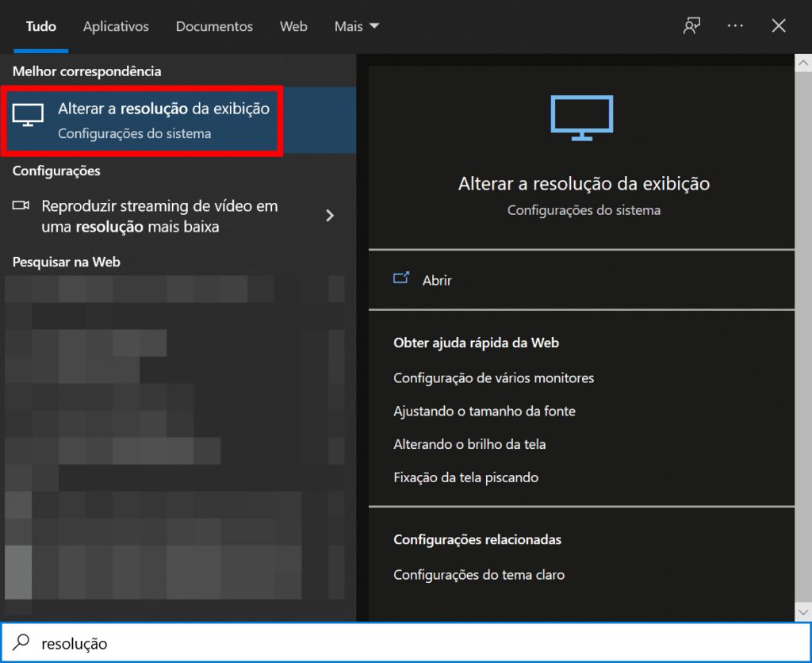Open Alterando o brilho da tela link
Image resolution: width=812 pixels, height=663 pixels.
[469, 444]
